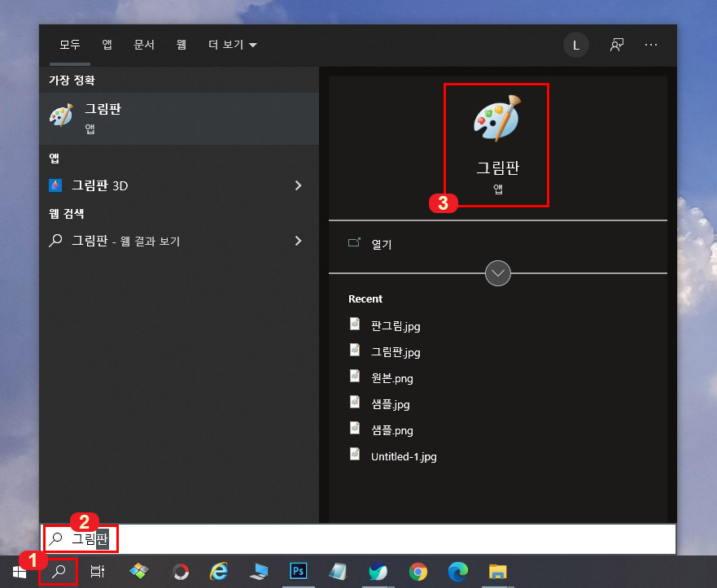Click the large 그림판 palette icon in preview

point(497,118)
